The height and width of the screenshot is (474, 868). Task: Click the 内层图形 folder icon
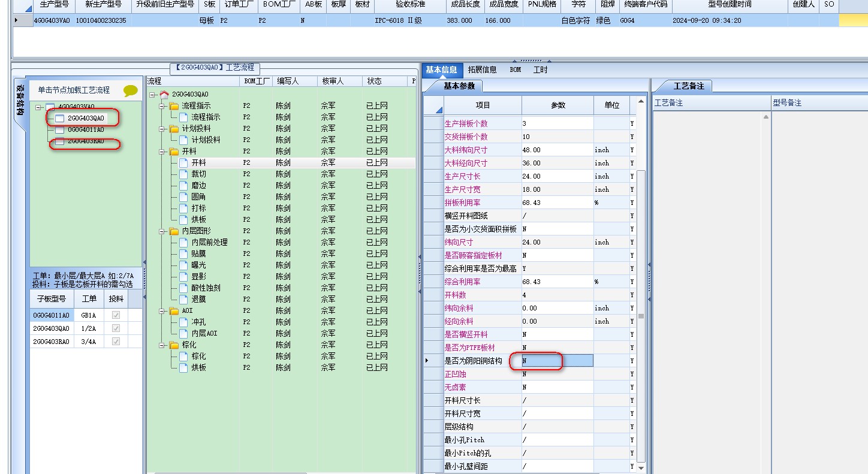tap(174, 231)
